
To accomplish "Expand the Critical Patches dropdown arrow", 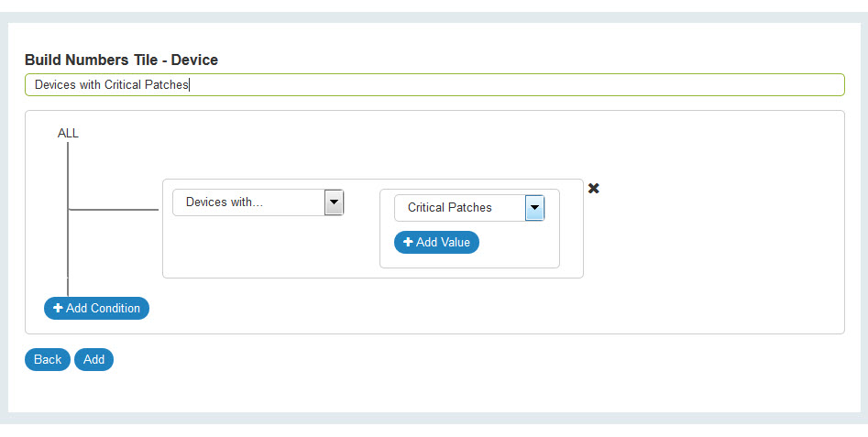I will (534, 208).
